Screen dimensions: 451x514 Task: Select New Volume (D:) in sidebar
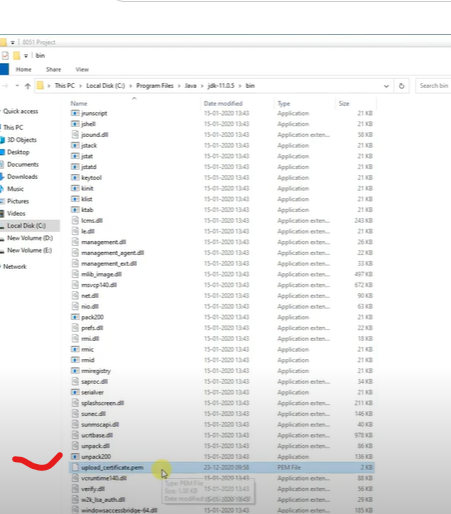point(30,238)
